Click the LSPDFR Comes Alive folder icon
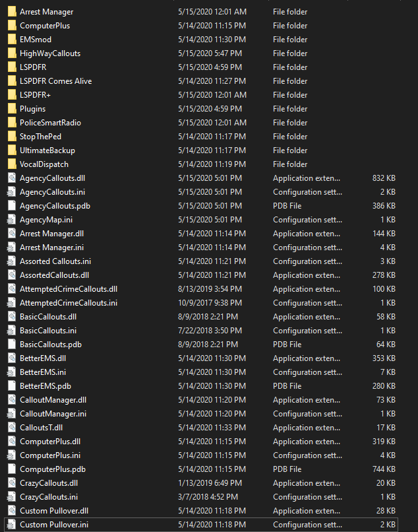The image size is (418, 532). click(12, 81)
